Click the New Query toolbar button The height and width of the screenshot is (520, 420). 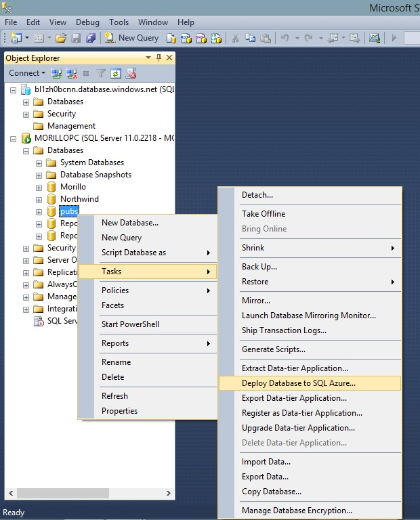pyautogui.click(x=132, y=38)
